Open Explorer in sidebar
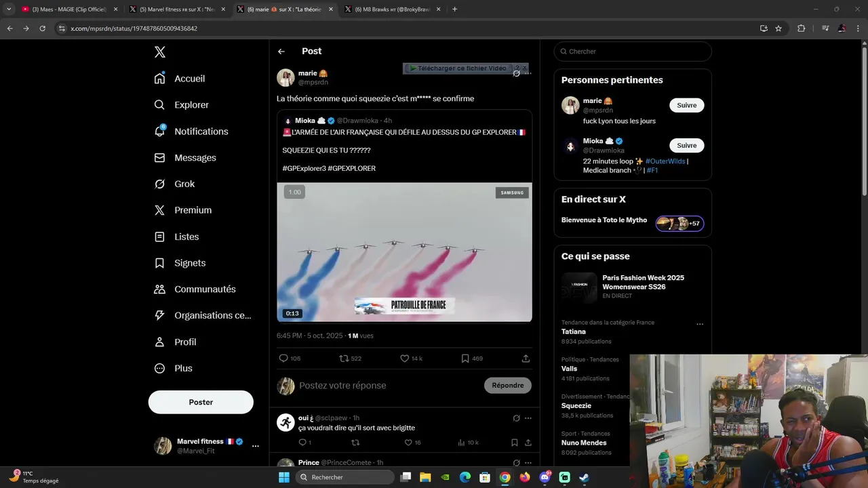Viewport: 868px width, 488px height. tap(182, 105)
